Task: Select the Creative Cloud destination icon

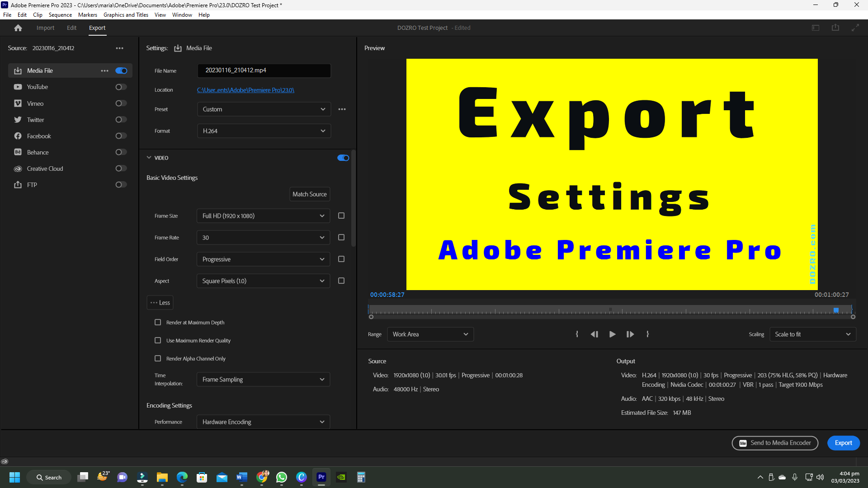Action: [18, 168]
